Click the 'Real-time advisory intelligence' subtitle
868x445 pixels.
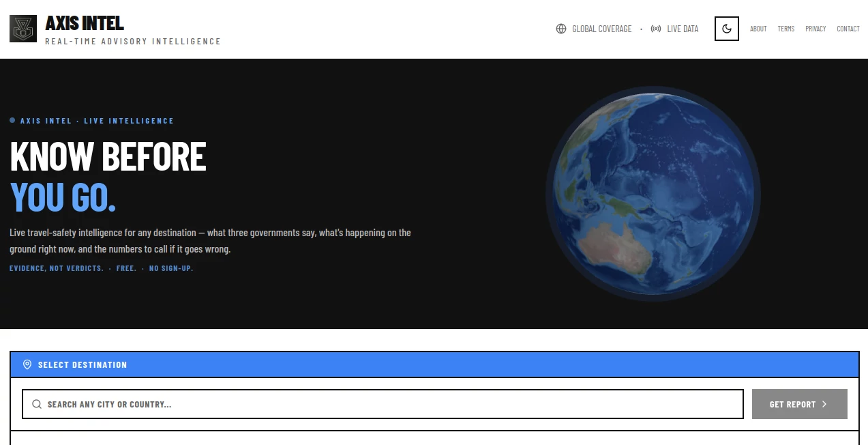point(133,42)
